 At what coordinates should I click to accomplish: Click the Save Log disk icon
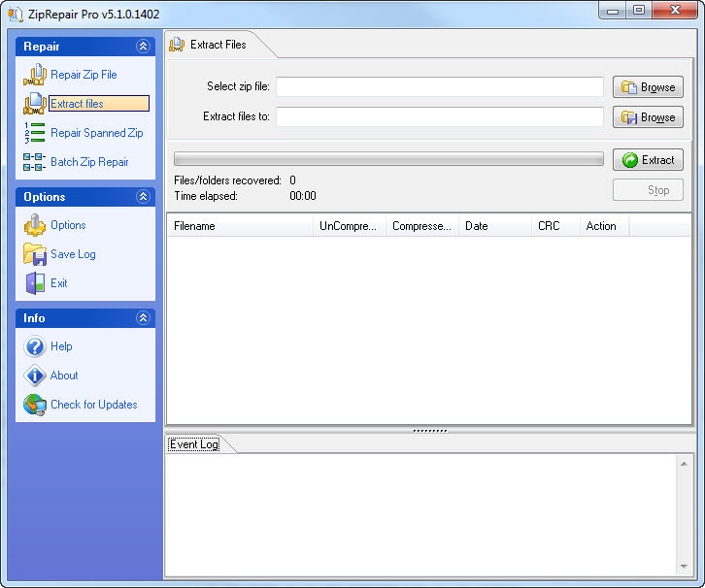pos(35,254)
